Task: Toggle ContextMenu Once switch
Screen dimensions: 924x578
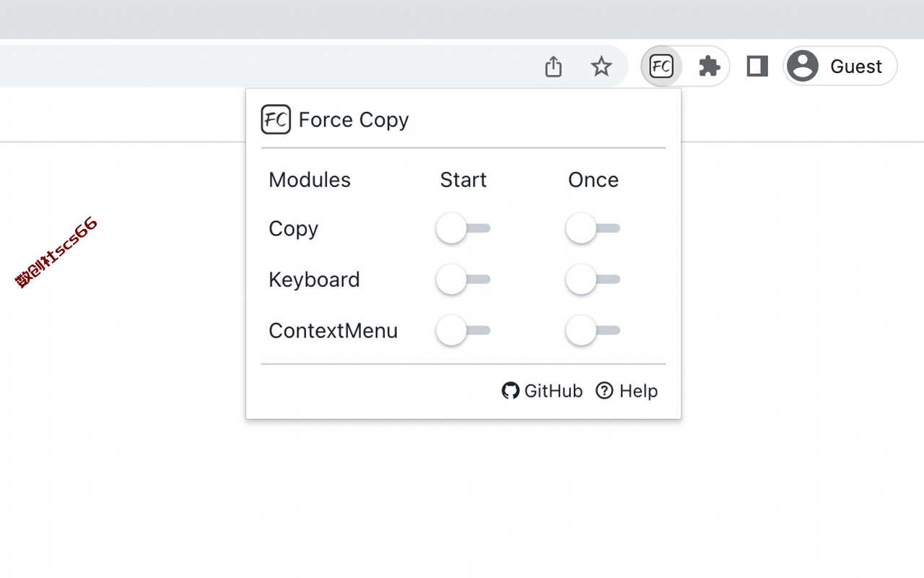Action: (x=593, y=330)
